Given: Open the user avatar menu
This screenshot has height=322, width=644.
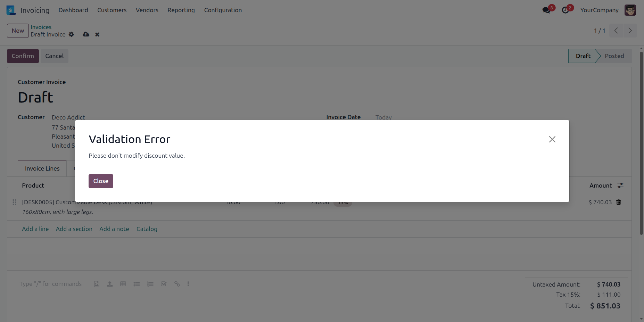Looking at the screenshot, I should click(x=630, y=10).
